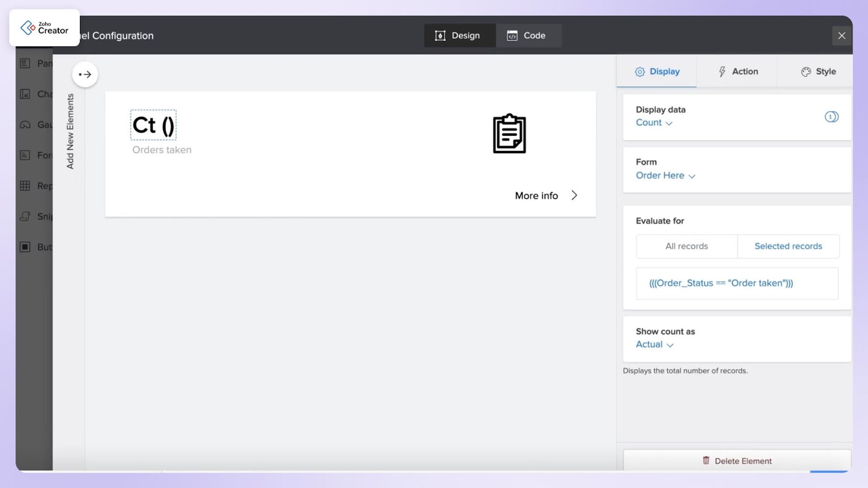The width and height of the screenshot is (868, 488).
Task: Open the Display data Count dropdown
Action: point(654,123)
